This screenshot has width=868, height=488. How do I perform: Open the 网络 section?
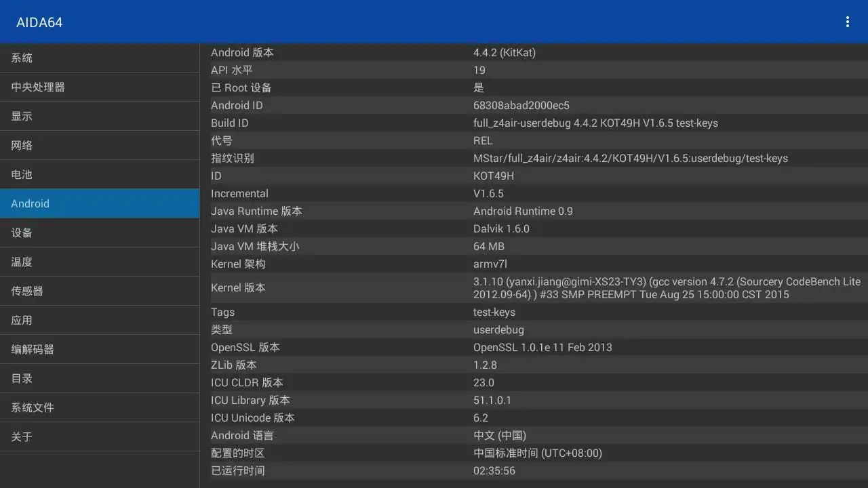click(x=100, y=145)
